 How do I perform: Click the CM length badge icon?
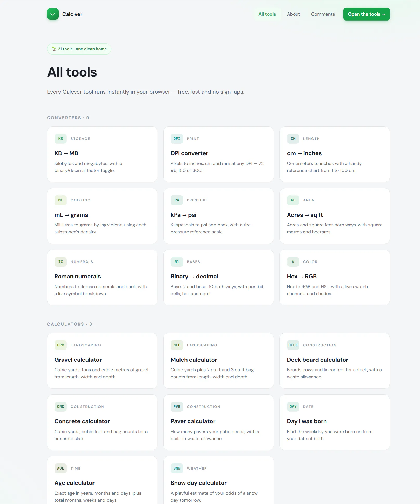[x=293, y=139]
